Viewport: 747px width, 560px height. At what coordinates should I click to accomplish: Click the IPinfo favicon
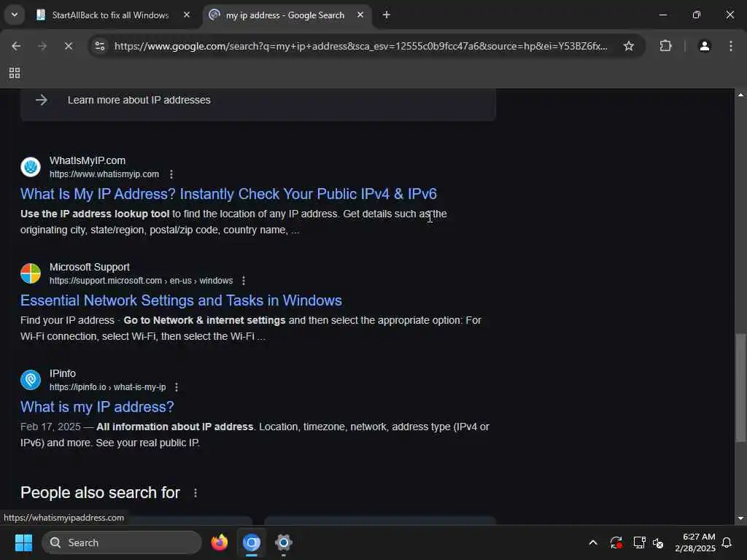[x=31, y=380]
